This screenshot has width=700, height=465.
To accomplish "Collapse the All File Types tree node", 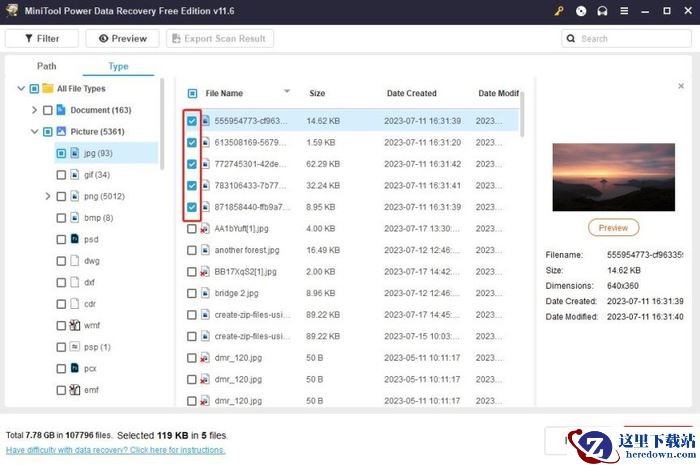I will (21, 88).
